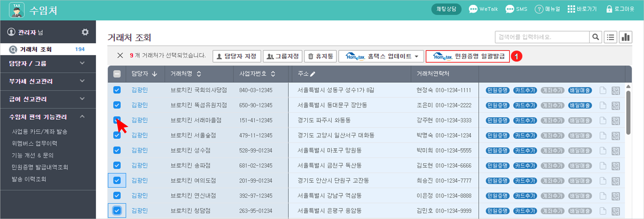Click the search input field
Image resolution: width=644 pixels, height=219 pixels.
pyautogui.click(x=542, y=37)
